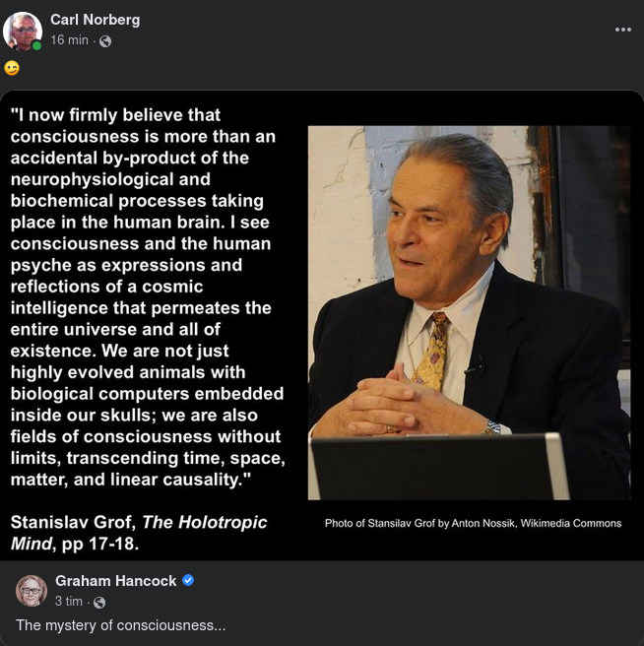This screenshot has width=644, height=646.
Task: Click the consciousness quote text in the image
Action: [x=148, y=295]
